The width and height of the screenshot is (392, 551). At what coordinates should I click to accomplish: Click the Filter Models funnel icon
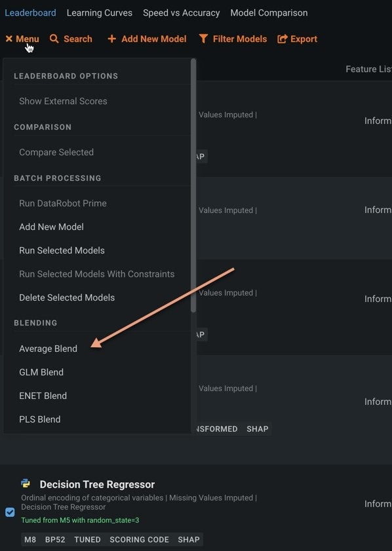(203, 39)
